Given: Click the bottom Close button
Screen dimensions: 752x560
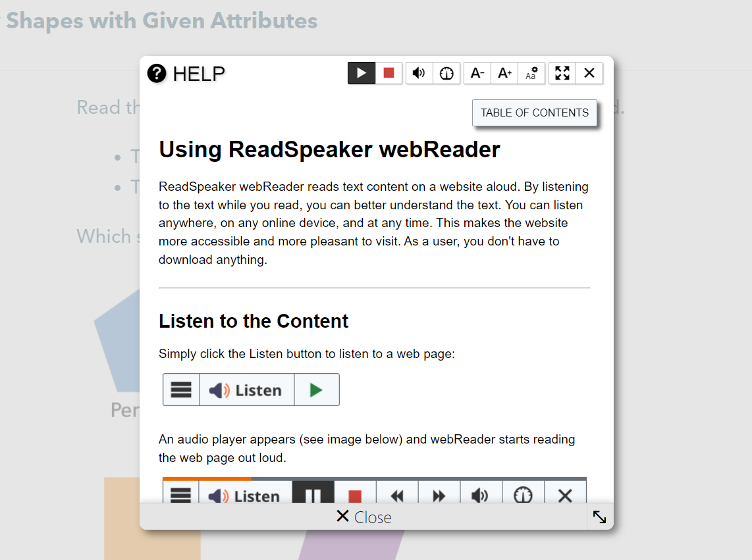Looking at the screenshot, I should pos(363,517).
